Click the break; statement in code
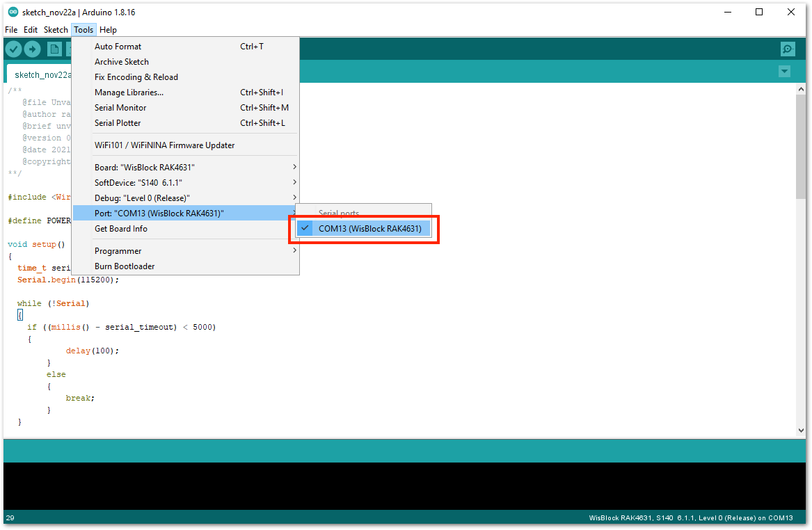Viewport: 812px width, 530px height. [x=80, y=398]
